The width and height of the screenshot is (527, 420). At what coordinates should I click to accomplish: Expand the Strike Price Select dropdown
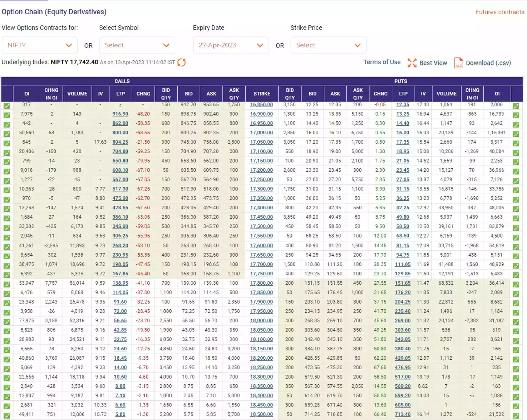click(x=328, y=45)
